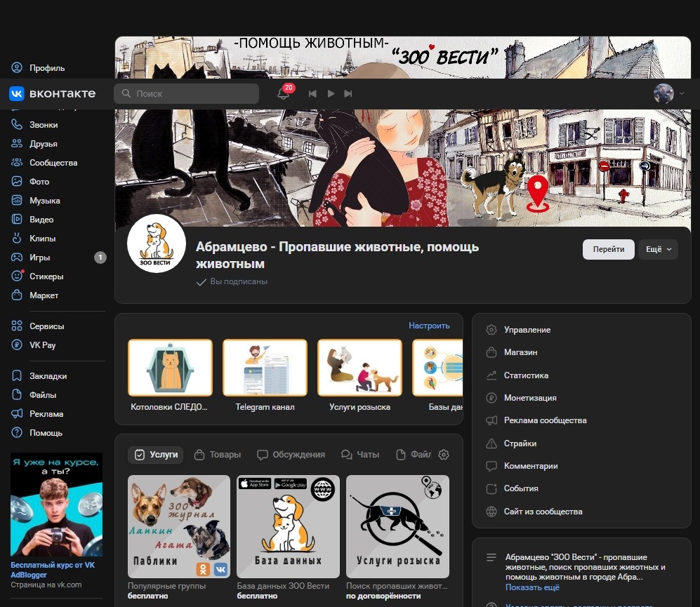Open the Profile sidebar item
The width and height of the screenshot is (700, 607).
pos(39,68)
